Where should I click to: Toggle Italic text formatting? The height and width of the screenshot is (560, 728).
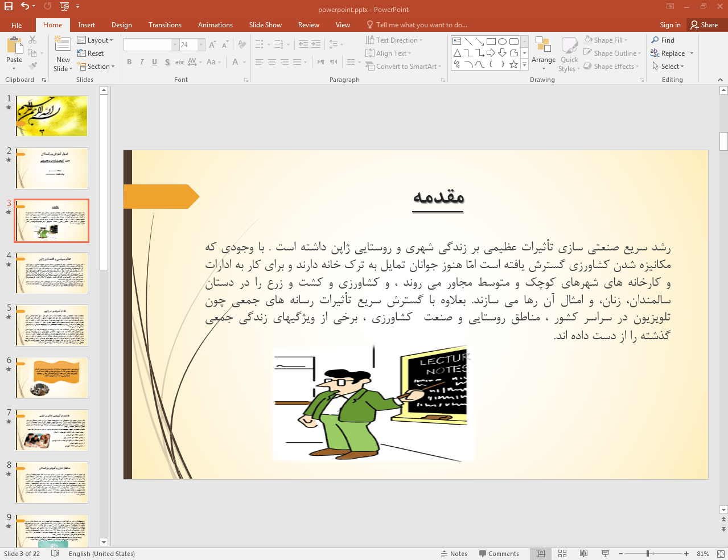[x=142, y=62]
